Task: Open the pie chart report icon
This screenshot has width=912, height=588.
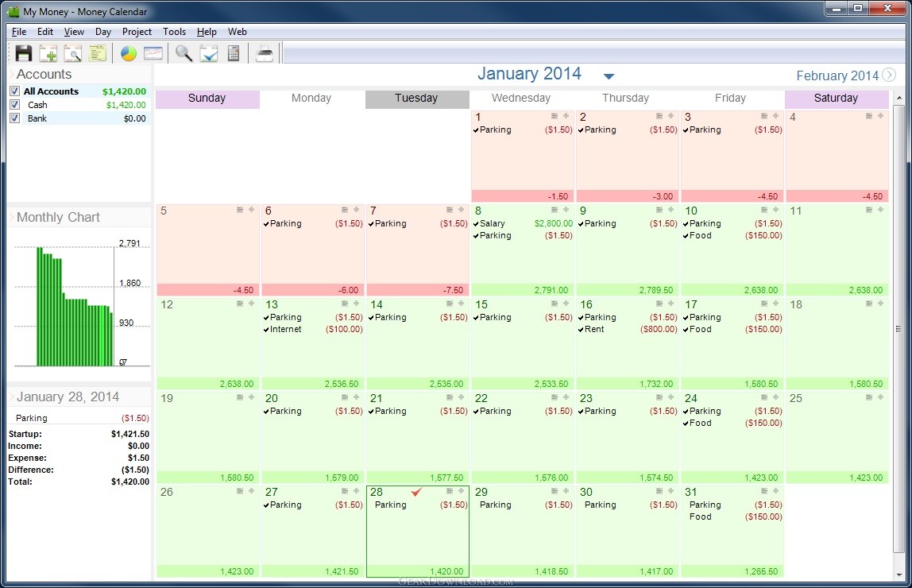Action: click(129, 53)
